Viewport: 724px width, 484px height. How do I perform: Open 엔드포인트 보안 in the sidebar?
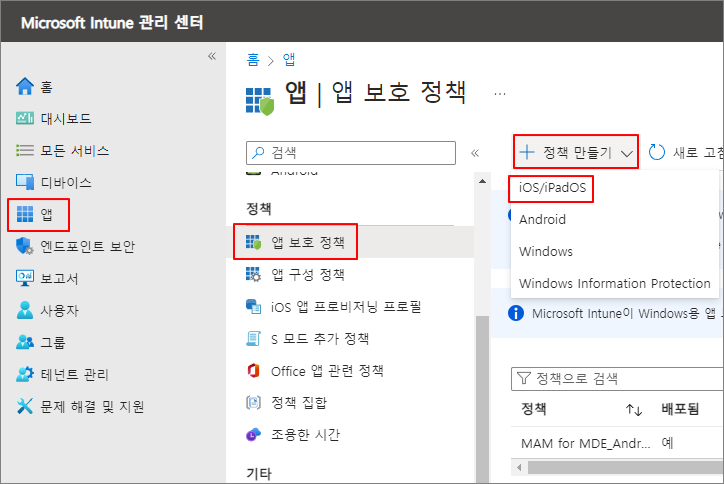coord(87,246)
